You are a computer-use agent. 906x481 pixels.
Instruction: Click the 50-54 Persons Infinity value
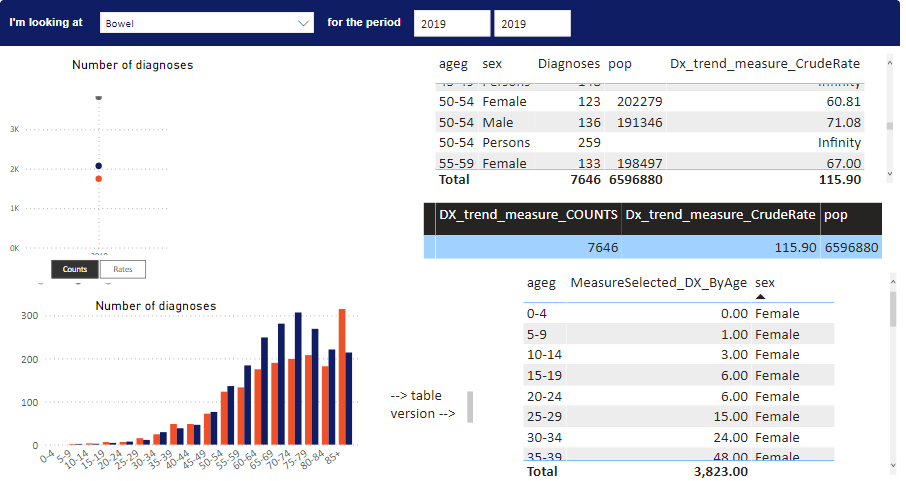point(839,143)
